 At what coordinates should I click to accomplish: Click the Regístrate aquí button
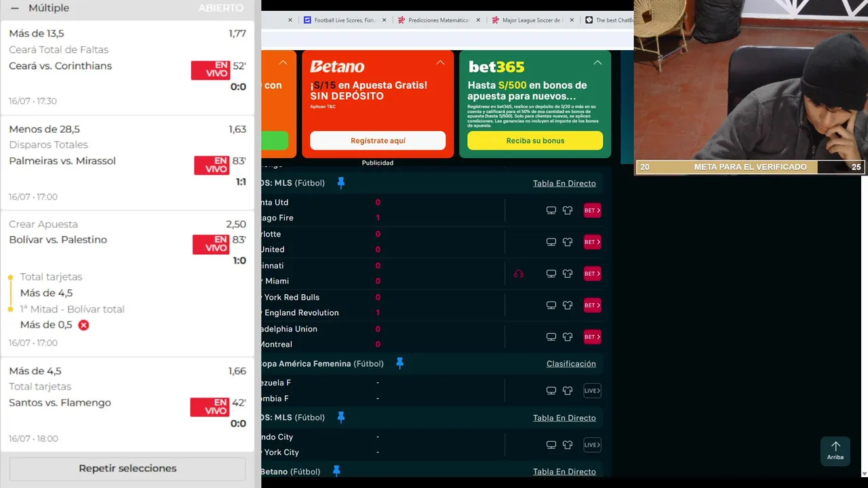coord(378,140)
